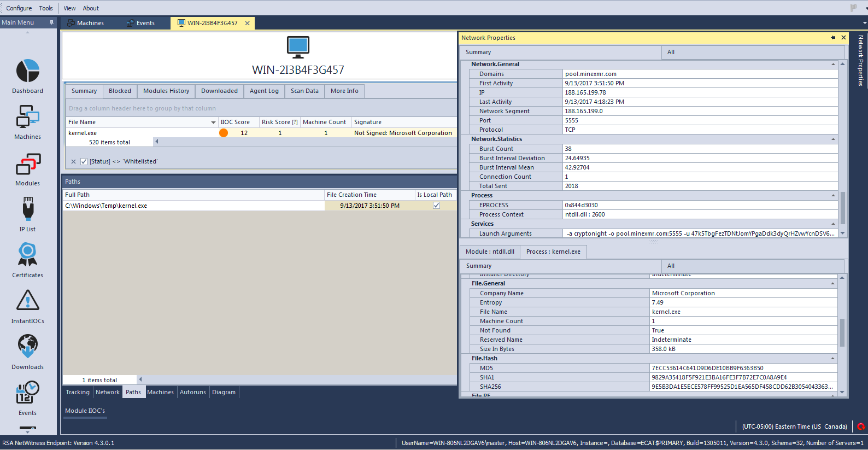Open the Events calendar icon in sidebar
The width and height of the screenshot is (868, 450).
pyautogui.click(x=28, y=393)
